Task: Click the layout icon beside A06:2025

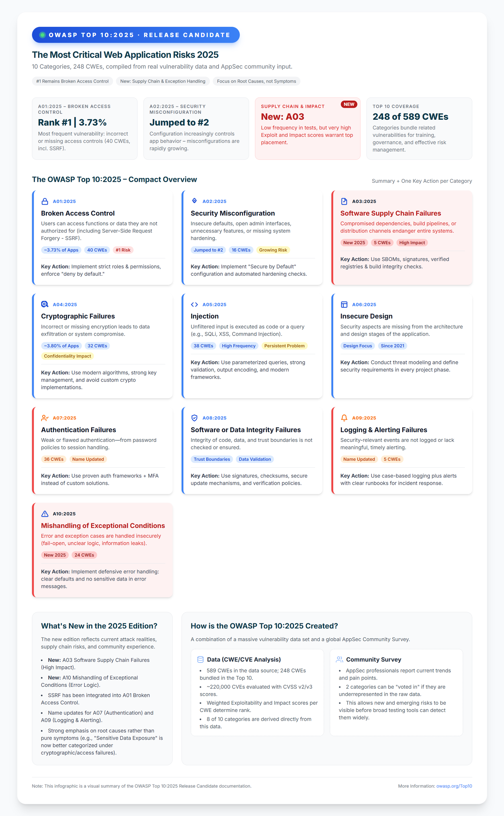Action: coord(344,304)
